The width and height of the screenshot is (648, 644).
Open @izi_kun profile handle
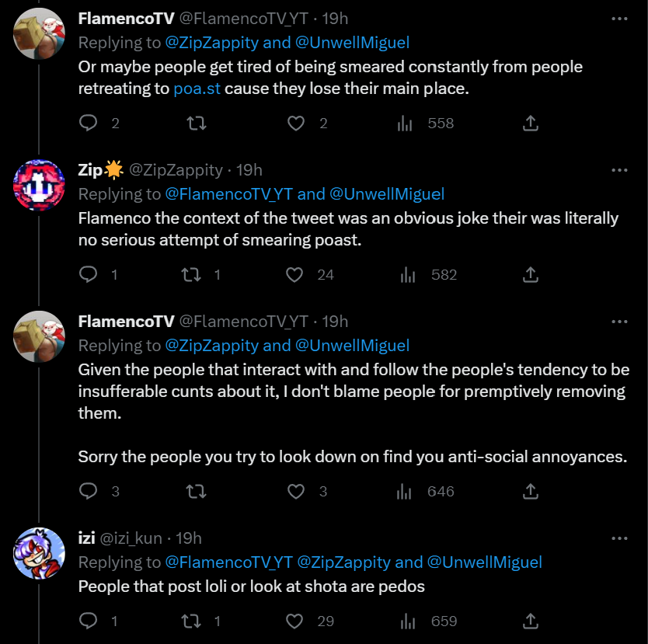point(140,538)
